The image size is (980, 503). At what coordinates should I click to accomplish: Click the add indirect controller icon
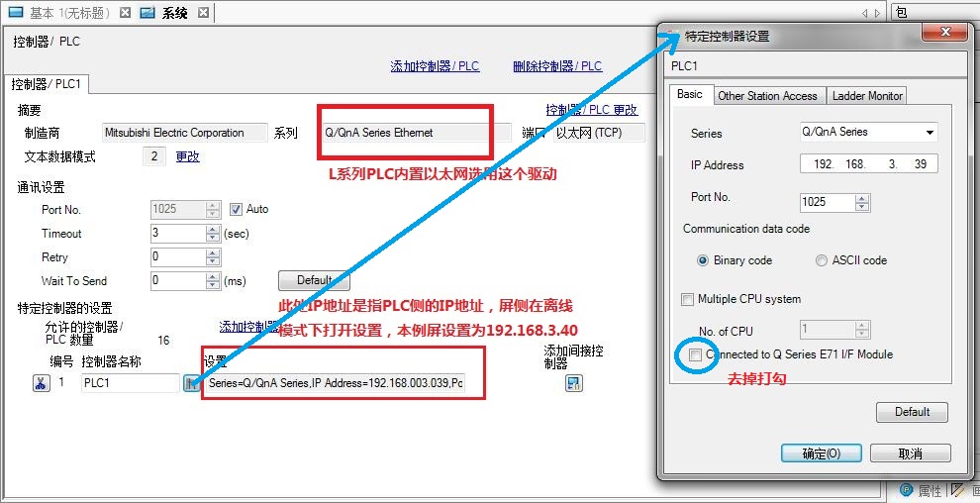pos(573,383)
